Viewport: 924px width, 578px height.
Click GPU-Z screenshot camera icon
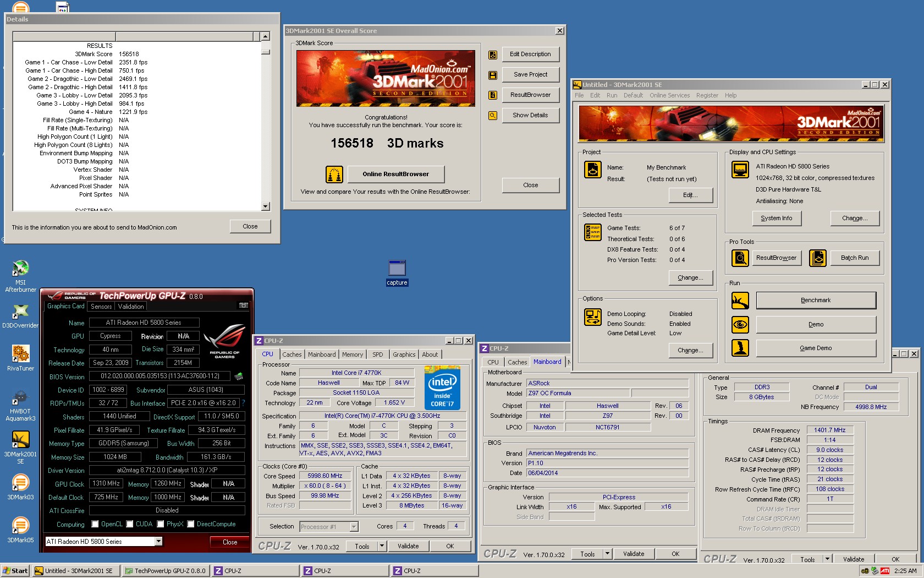point(244,306)
